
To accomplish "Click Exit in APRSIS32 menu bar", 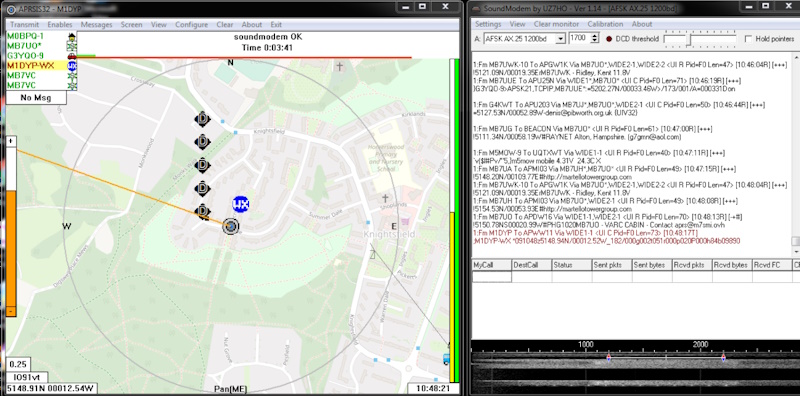I will [276, 24].
